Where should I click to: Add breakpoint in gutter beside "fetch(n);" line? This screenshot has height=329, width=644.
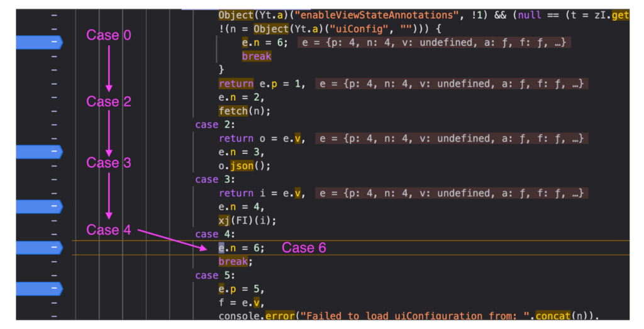54,111
